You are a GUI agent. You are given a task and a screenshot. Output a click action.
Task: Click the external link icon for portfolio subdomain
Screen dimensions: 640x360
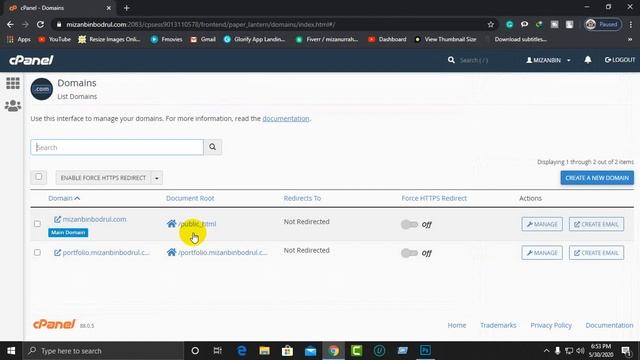coord(58,253)
